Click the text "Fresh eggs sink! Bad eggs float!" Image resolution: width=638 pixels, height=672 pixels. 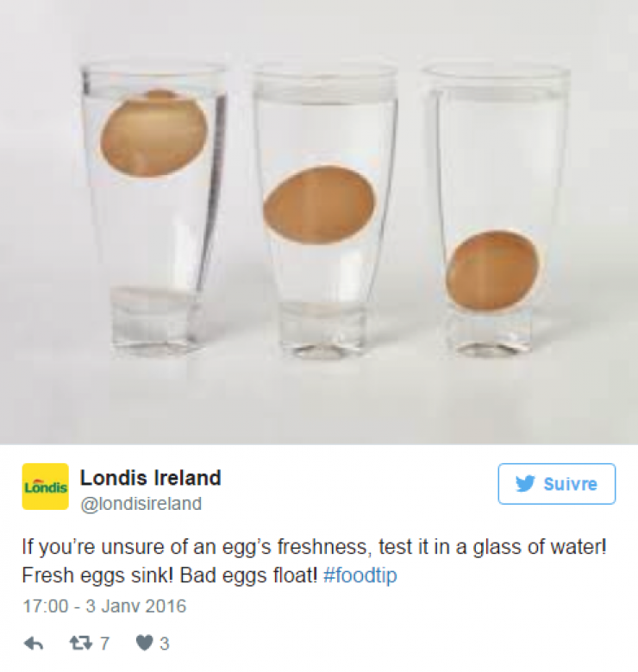tap(170, 576)
